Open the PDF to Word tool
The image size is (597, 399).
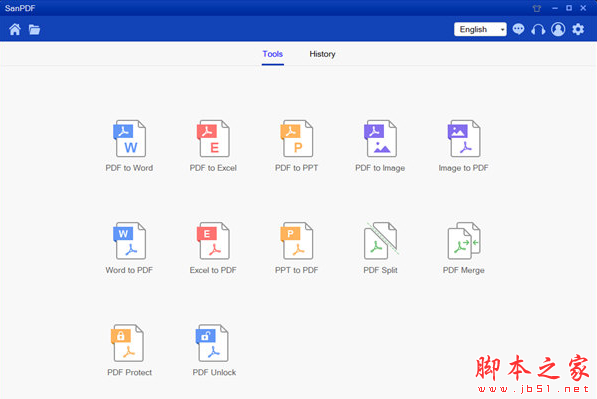pyautogui.click(x=129, y=145)
